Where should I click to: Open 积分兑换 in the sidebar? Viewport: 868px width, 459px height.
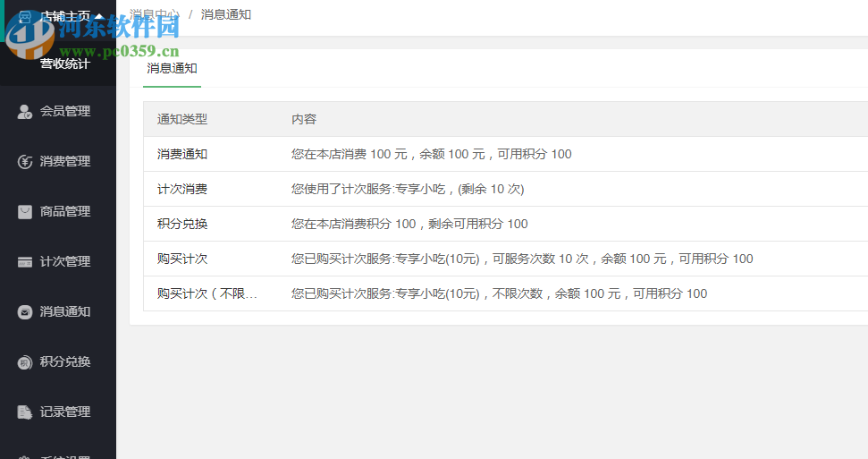point(64,361)
